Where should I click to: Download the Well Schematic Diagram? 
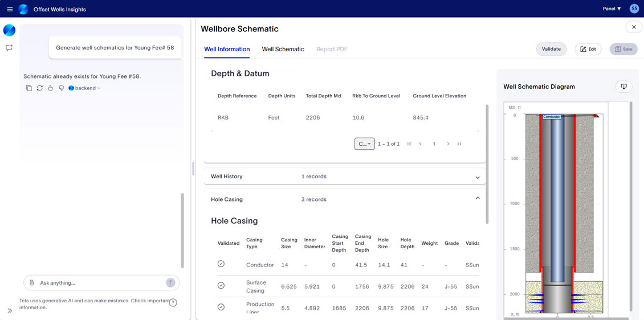(x=623, y=86)
